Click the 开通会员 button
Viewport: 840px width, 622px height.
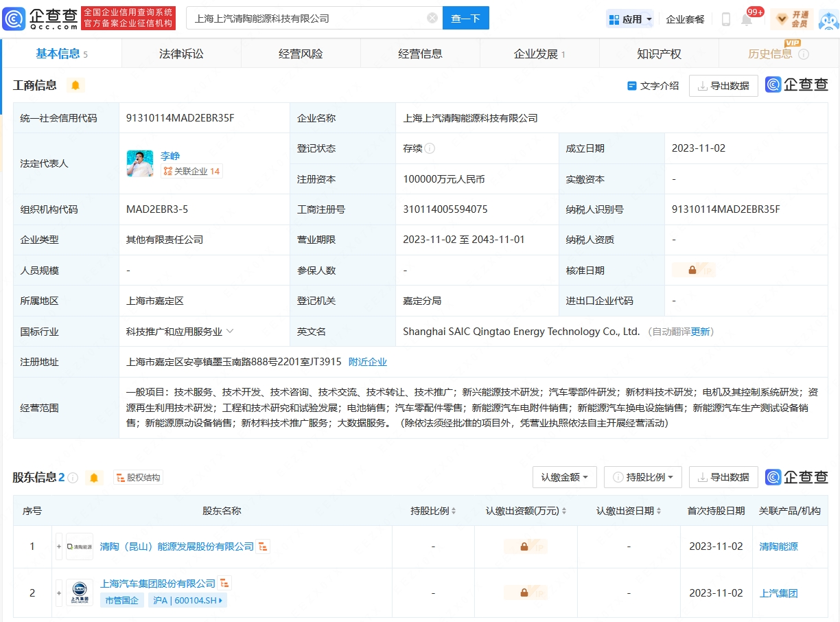point(791,19)
